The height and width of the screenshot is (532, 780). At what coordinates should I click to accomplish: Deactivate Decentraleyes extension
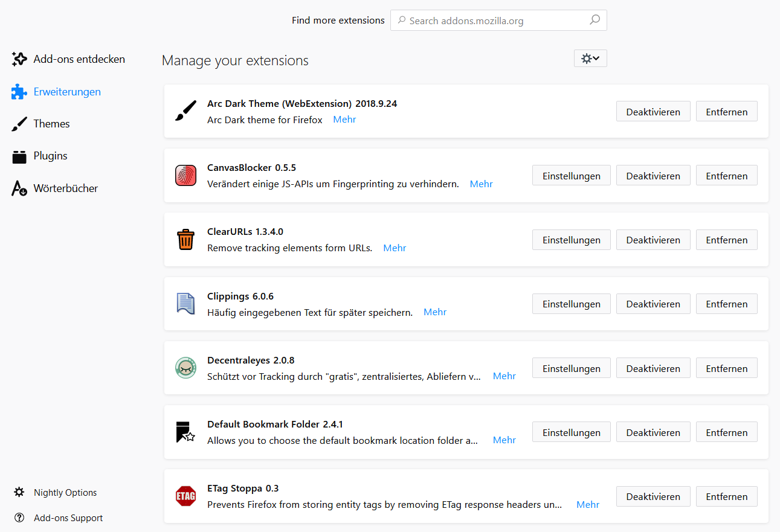click(x=653, y=368)
